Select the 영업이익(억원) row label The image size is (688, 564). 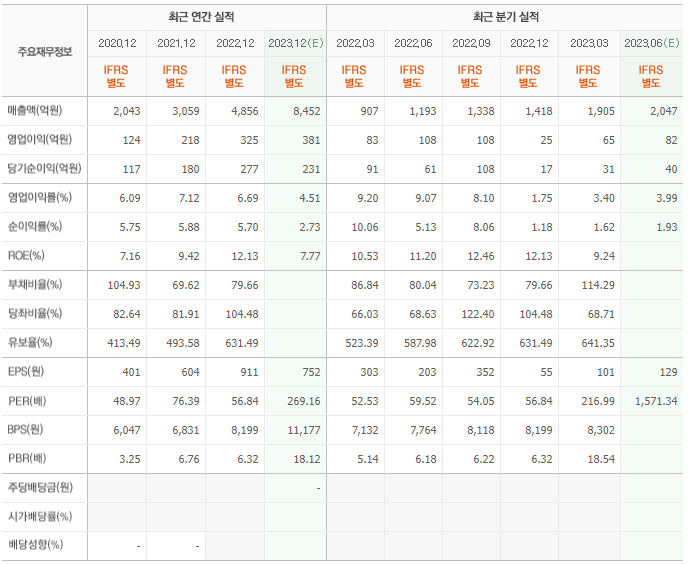(39, 140)
